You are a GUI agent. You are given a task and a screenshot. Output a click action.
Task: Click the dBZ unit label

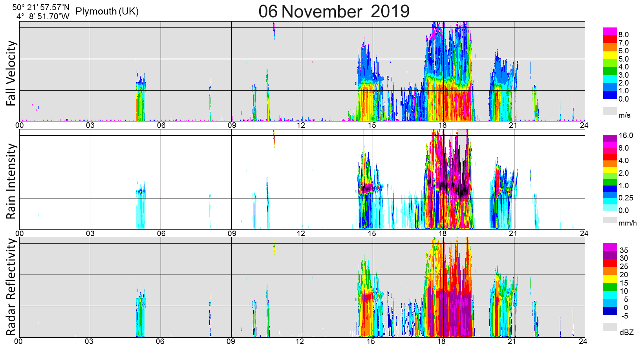[x=627, y=332]
